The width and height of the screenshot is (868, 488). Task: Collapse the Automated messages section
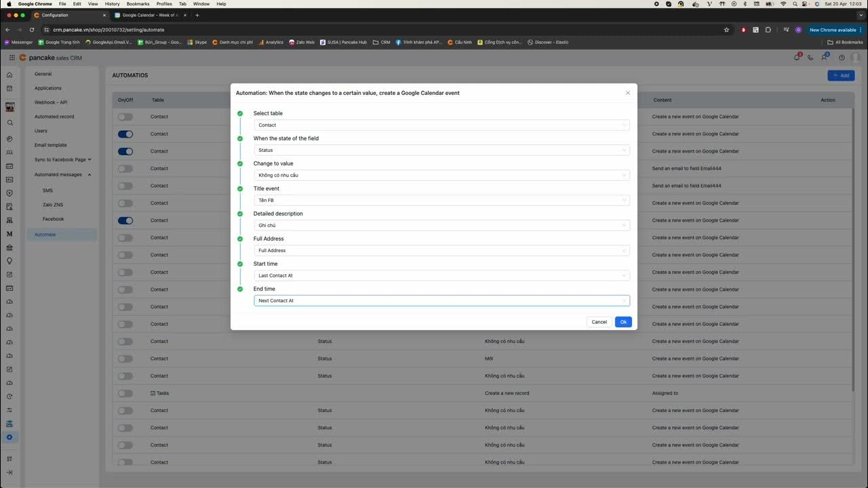62,174
